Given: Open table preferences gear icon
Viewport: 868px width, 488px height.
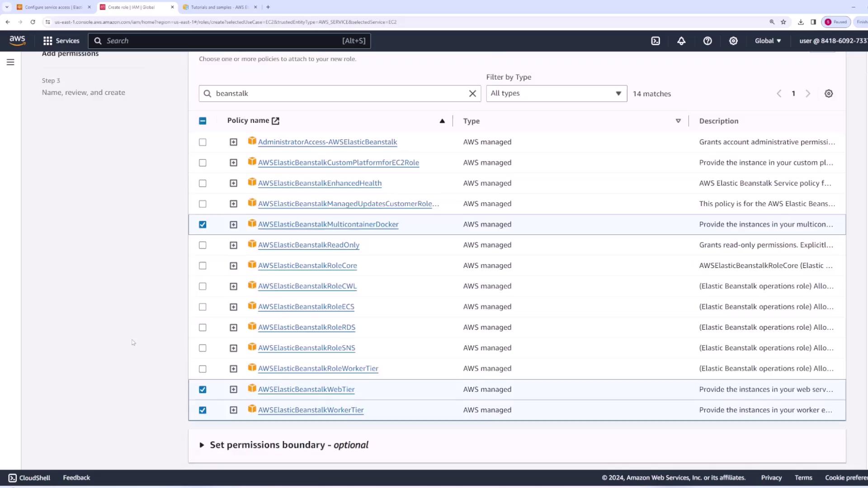Looking at the screenshot, I should pos(828,94).
